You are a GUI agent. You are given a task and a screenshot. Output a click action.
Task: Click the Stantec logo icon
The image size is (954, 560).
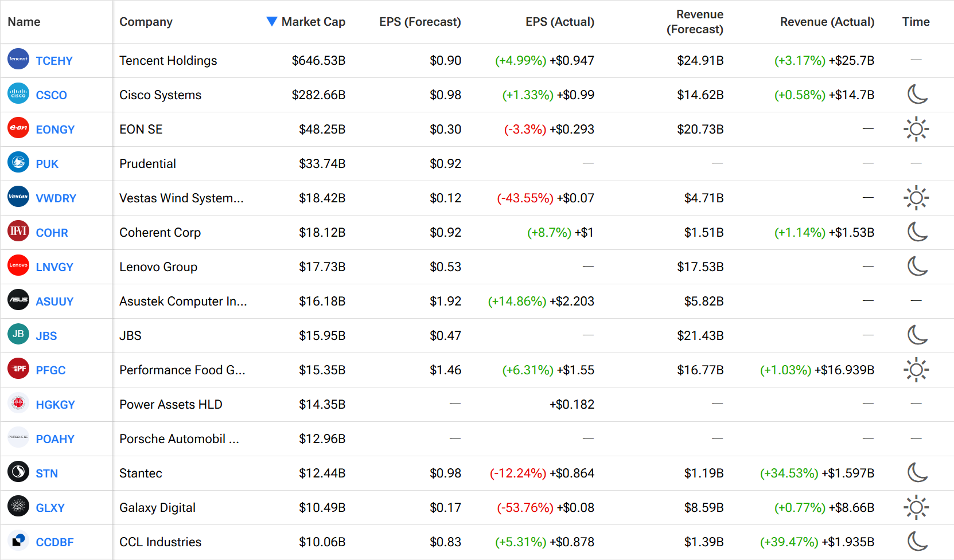click(18, 472)
